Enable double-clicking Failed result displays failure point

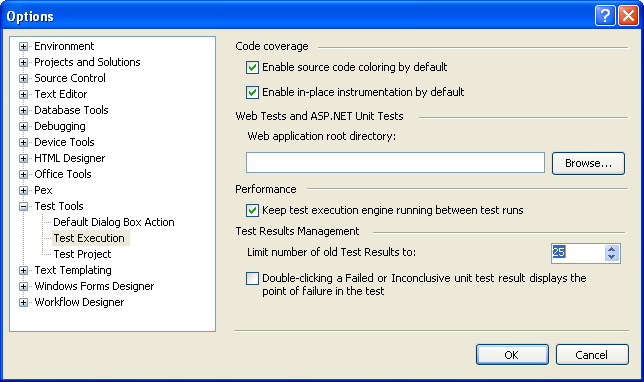[x=252, y=278]
